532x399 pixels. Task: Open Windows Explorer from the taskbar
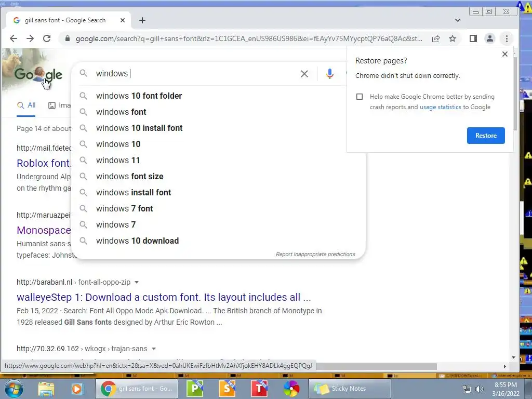click(x=46, y=389)
